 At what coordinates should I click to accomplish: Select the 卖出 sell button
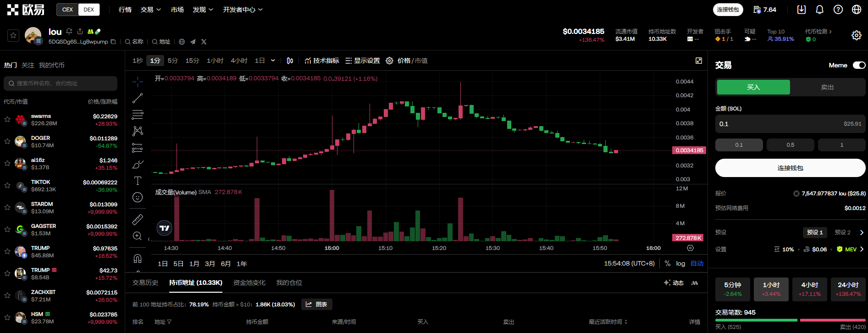click(x=827, y=87)
